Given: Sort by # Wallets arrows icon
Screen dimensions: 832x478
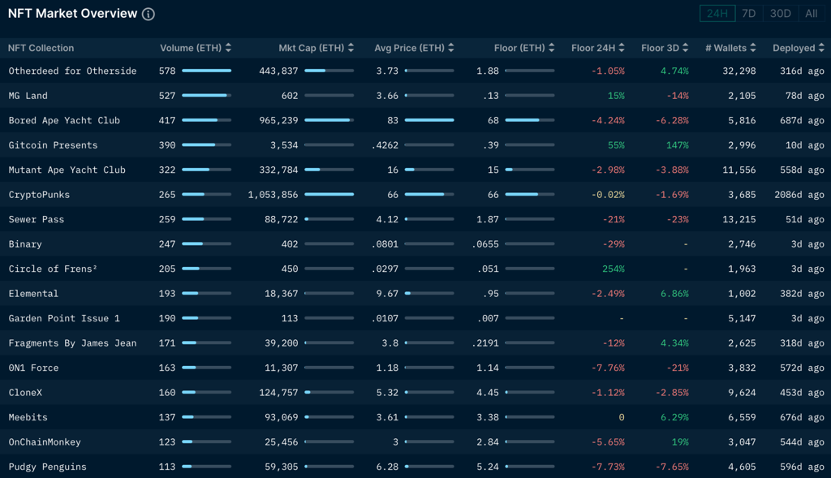Looking at the screenshot, I should pyautogui.click(x=752, y=48).
